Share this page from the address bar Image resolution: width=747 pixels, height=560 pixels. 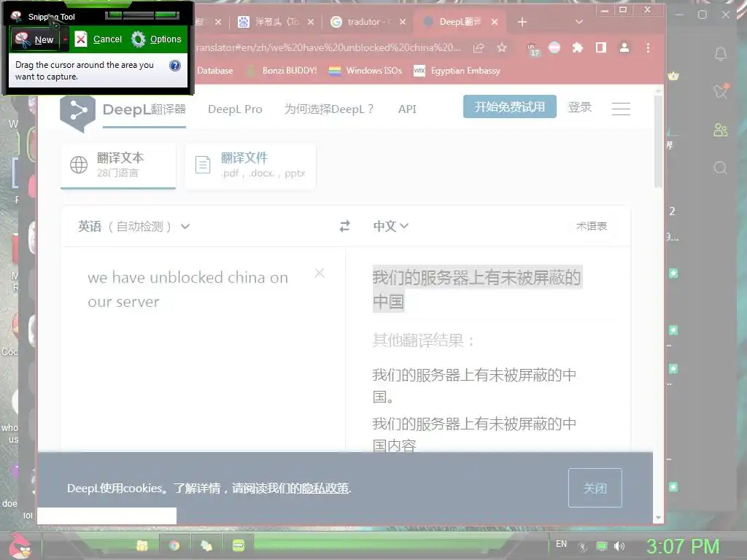479,47
